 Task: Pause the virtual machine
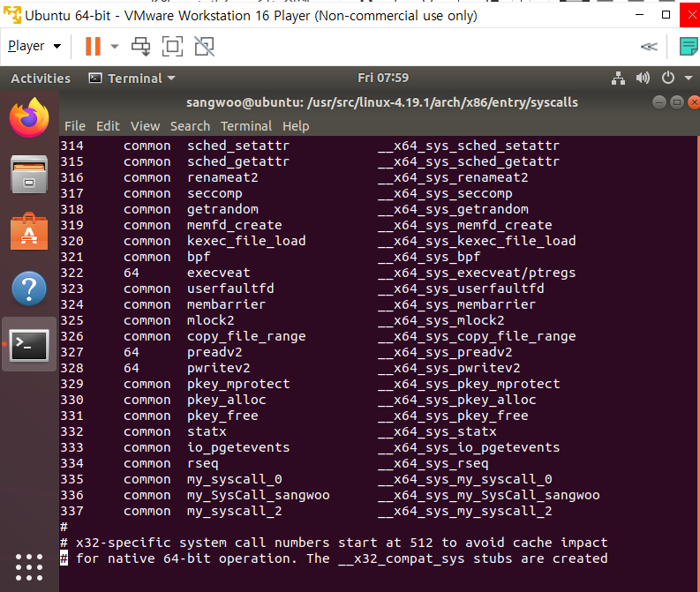click(93, 46)
